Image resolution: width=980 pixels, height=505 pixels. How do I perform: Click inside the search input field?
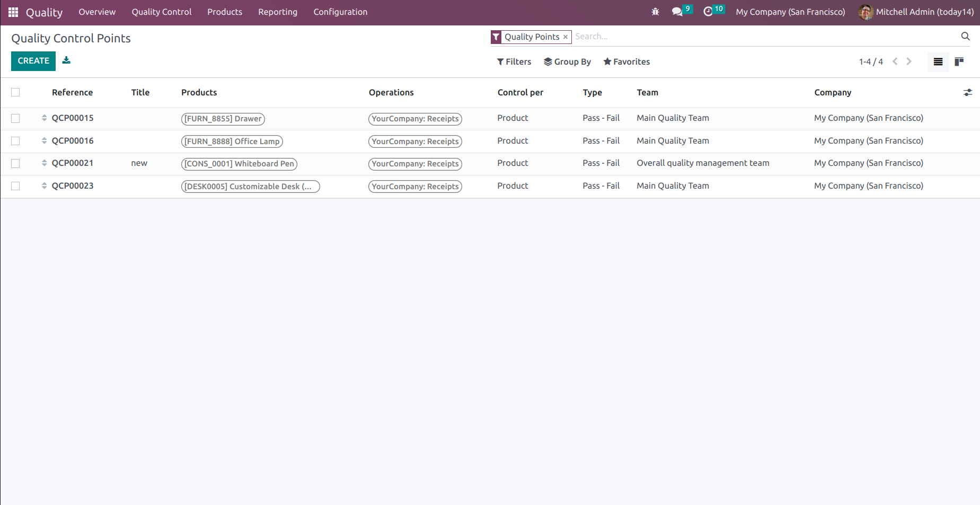[689, 36]
